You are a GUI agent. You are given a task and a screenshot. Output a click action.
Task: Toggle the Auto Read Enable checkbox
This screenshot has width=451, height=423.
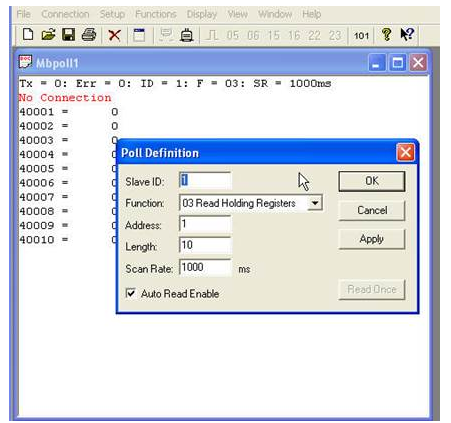coord(131,293)
